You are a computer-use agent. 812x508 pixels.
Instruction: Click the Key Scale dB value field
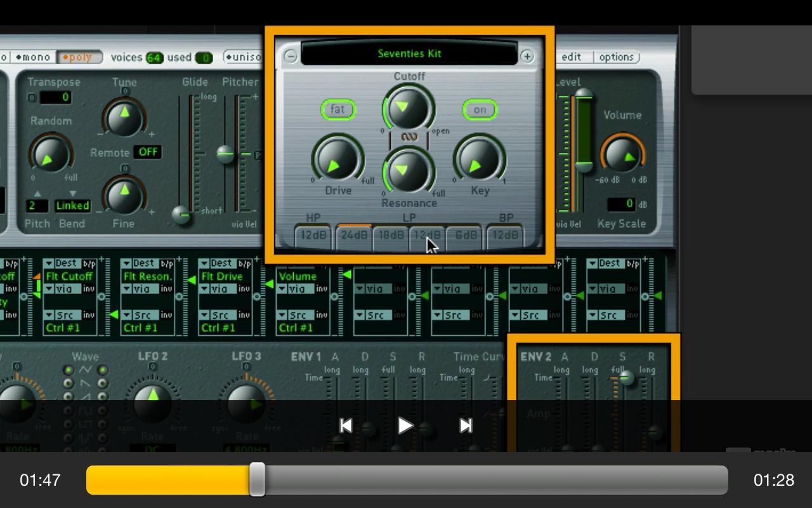621,204
